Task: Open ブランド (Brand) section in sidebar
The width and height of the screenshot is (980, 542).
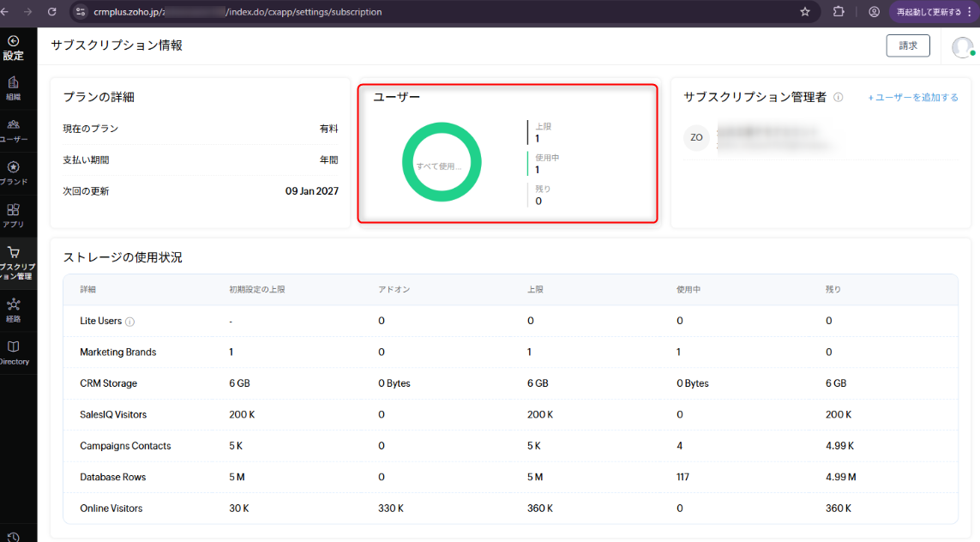Action: (x=14, y=172)
